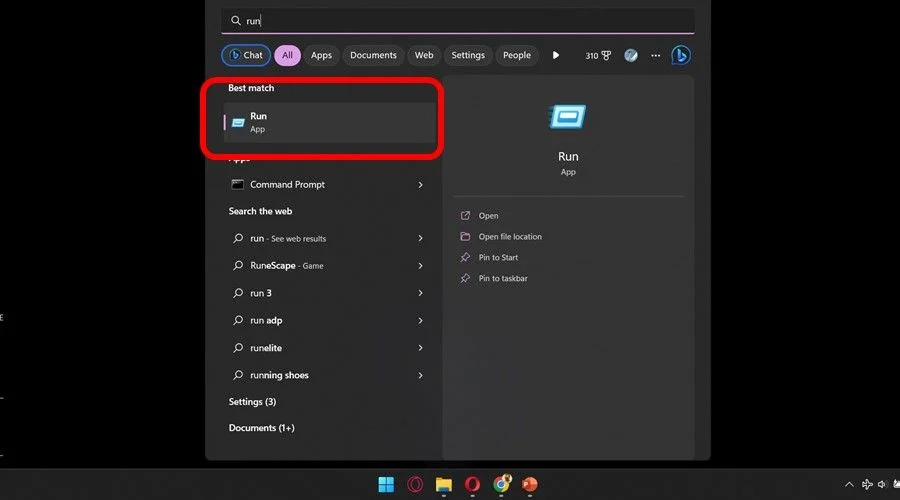Image resolution: width=900 pixels, height=500 pixels.
Task: Click Pin to Start action
Action: pos(498,257)
